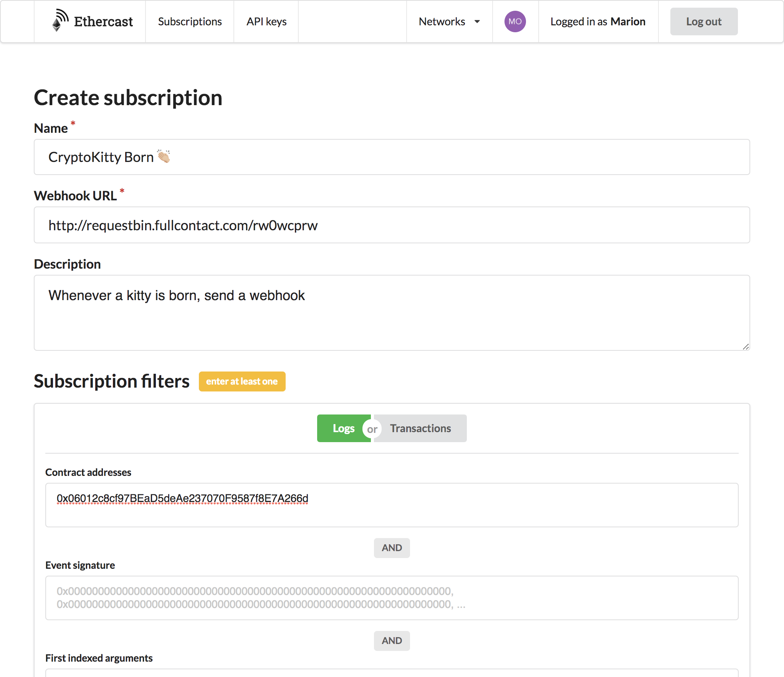Click inside the Description textarea
The width and height of the screenshot is (784, 677).
pos(392,313)
